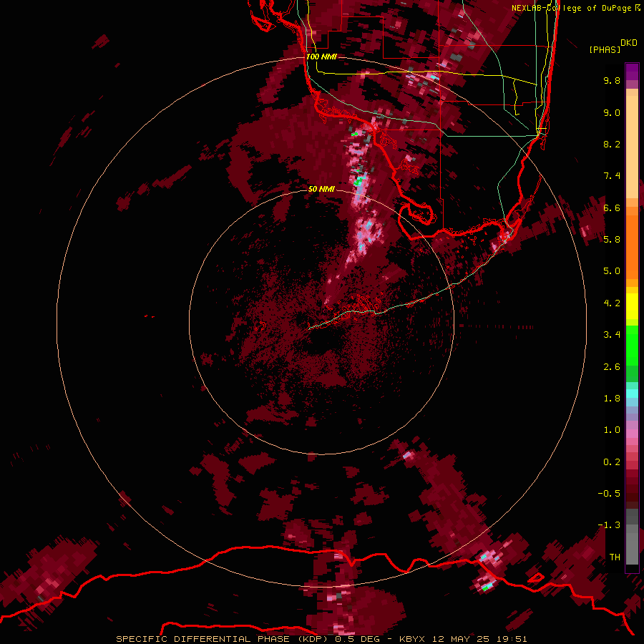Click the 12 MAY 25 19:51 timestamp
Image resolution: width=644 pixels, height=644 pixels.
pyautogui.click(x=479, y=639)
